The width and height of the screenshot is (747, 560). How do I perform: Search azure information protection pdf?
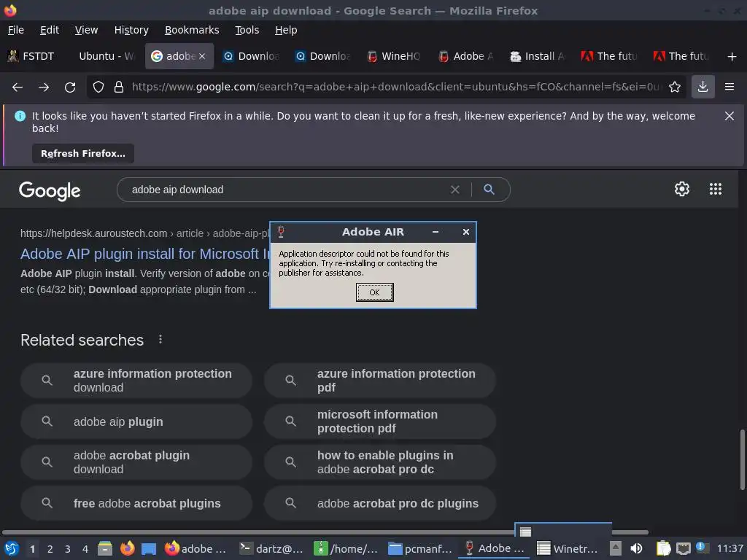click(379, 381)
